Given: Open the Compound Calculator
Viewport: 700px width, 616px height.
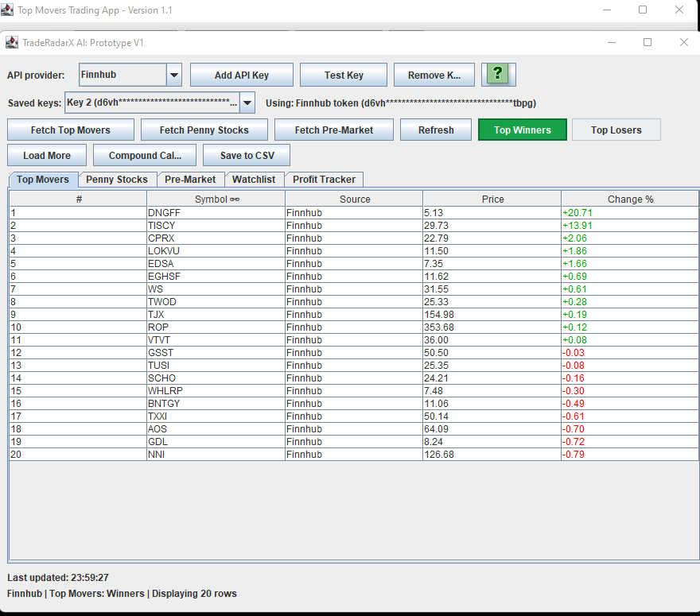Looking at the screenshot, I should click(x=144, y=154).
